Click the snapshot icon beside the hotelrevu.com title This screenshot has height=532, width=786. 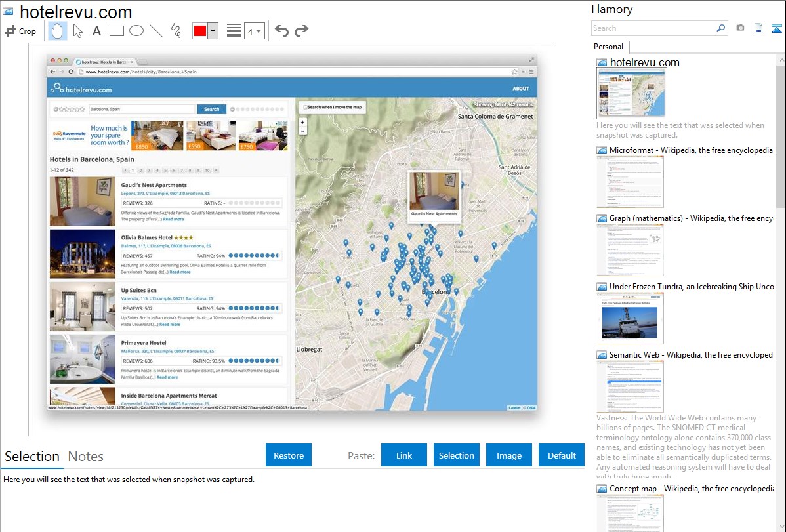pyautogui.click(x=8, y=10)
